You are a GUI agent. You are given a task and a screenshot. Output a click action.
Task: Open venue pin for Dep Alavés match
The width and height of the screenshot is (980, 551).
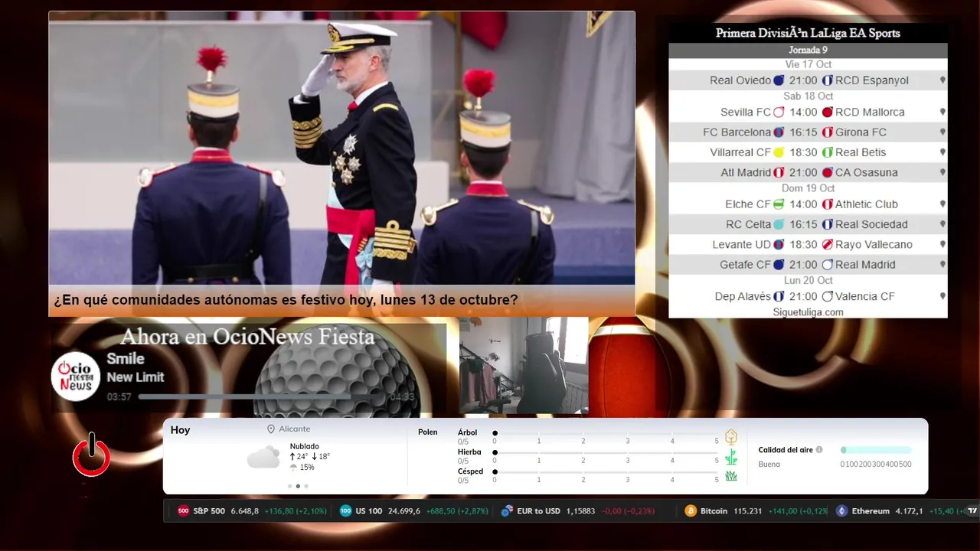click(x=942, y=296)
